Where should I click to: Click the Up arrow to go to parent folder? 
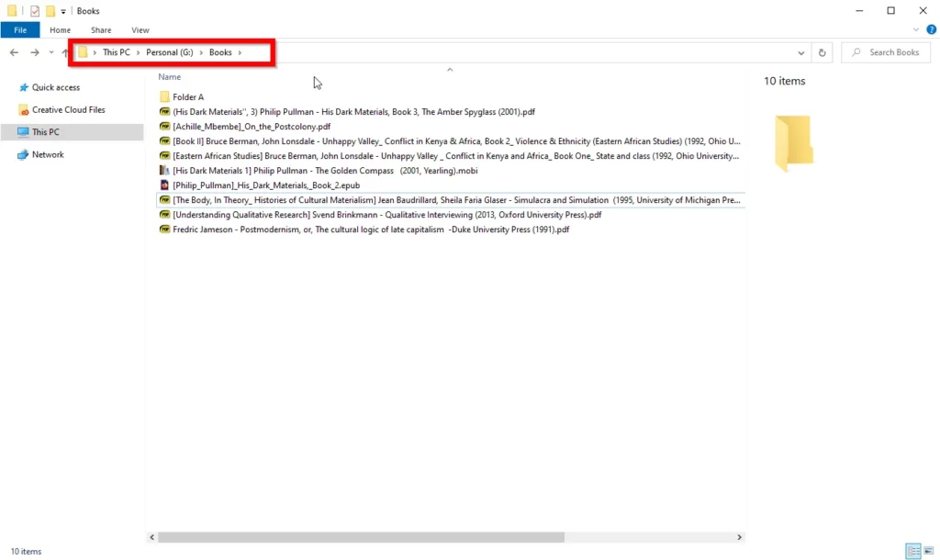click(x=64, y=52)
